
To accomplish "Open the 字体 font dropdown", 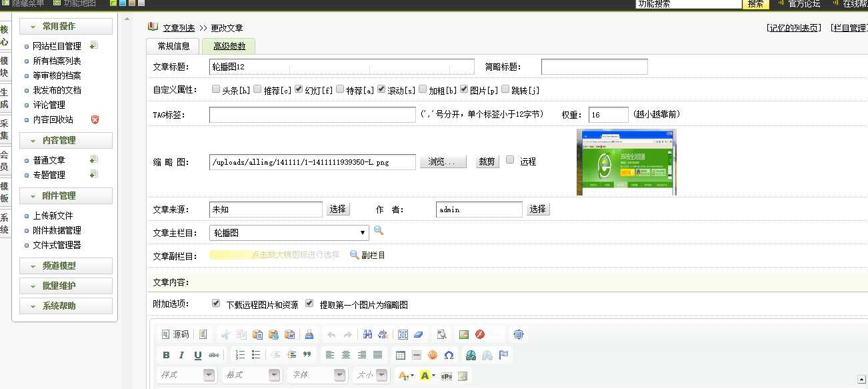I will click(317, 375).
